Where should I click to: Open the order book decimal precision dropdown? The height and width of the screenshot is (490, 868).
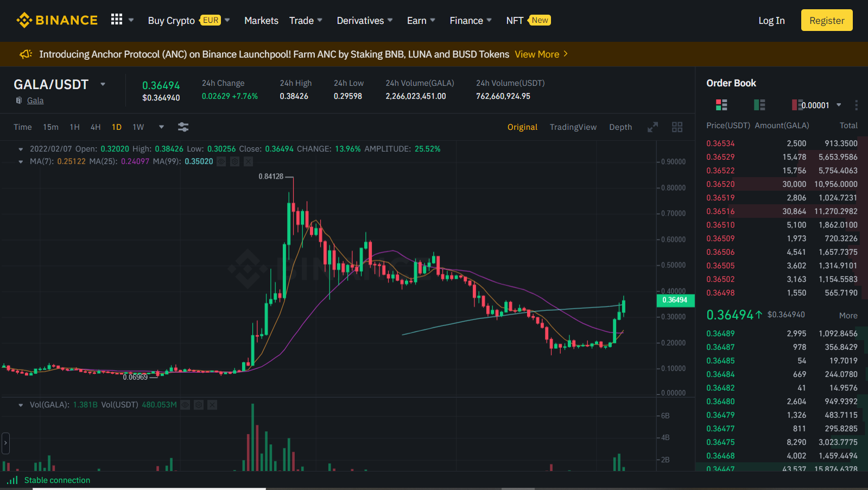tap(838, 105)
